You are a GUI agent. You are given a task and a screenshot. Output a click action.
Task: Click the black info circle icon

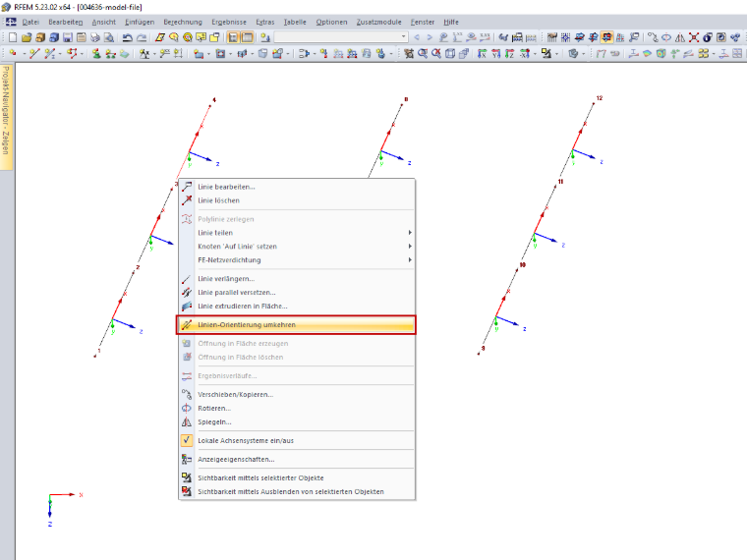708,37
